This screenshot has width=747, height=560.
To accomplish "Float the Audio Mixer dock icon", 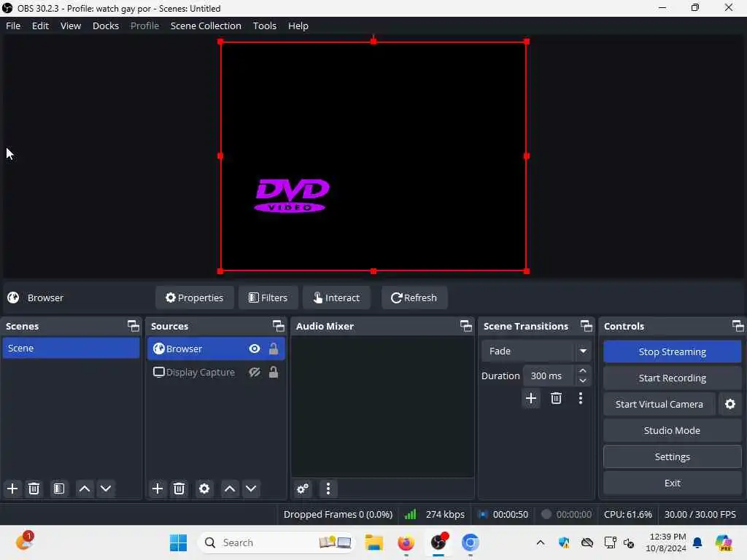I will 466,326.
